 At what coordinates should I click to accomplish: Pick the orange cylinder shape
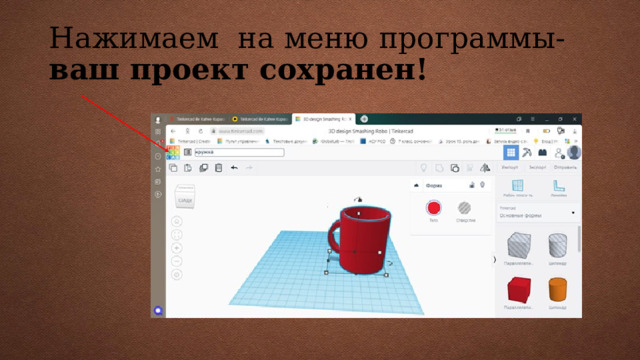(558, 289)
